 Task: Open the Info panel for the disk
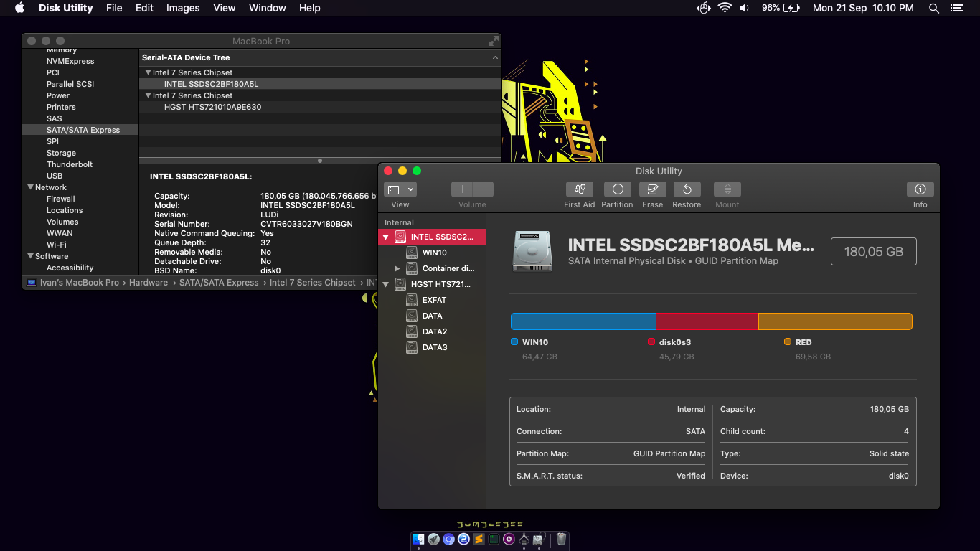tap(920, 189)
